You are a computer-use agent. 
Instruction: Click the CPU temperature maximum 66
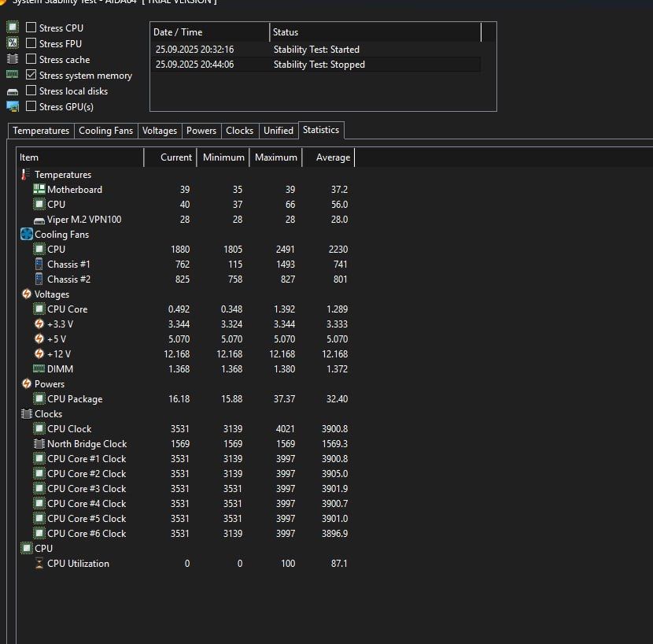tap(290, 204)
